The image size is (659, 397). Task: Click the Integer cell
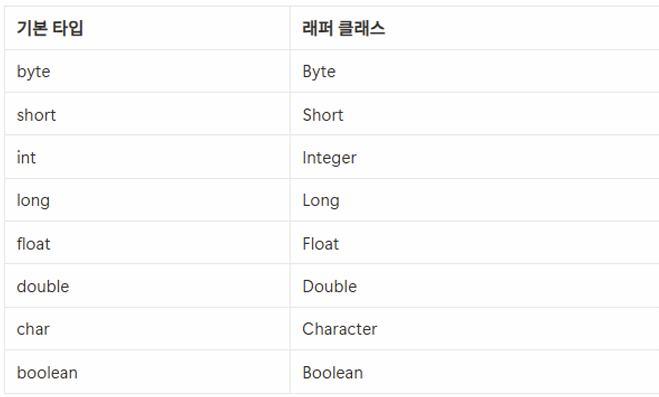(x=474, y=157)
